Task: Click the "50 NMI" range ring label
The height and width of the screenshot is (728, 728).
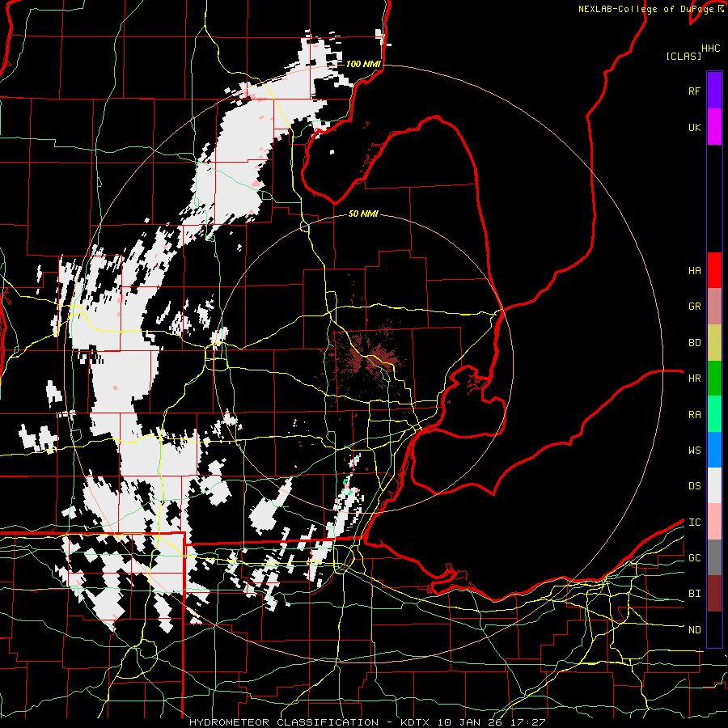Action: click(363, 214)
